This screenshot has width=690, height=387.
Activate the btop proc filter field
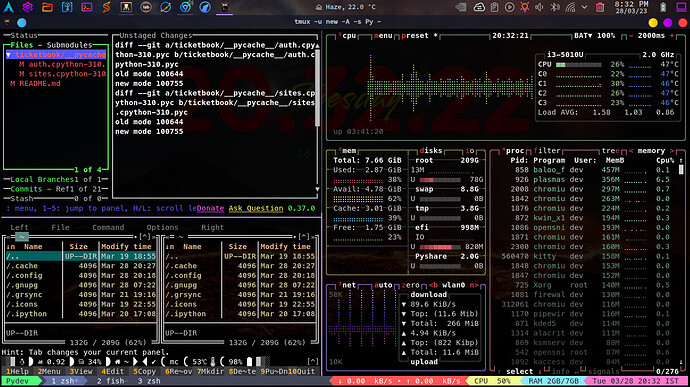547,151
